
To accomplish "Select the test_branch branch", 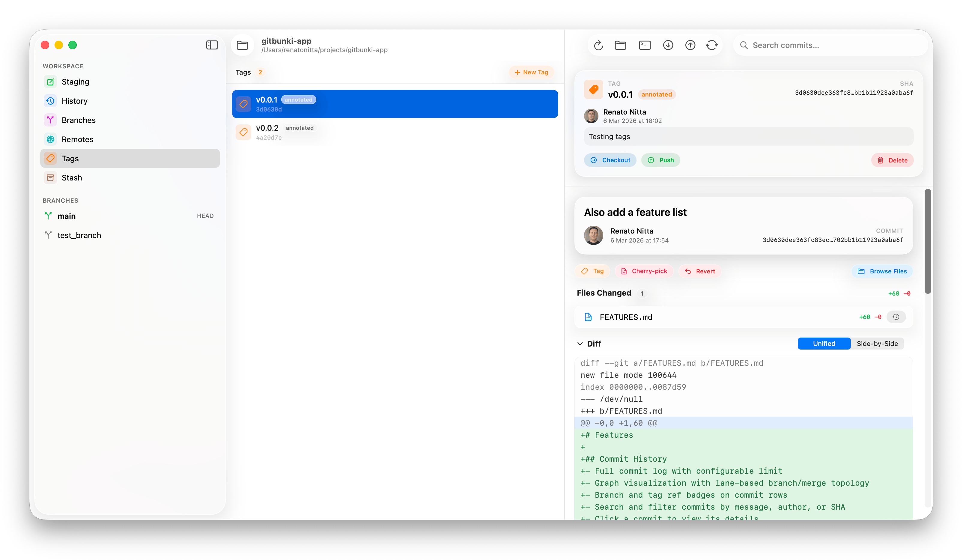I will [130, 235].
